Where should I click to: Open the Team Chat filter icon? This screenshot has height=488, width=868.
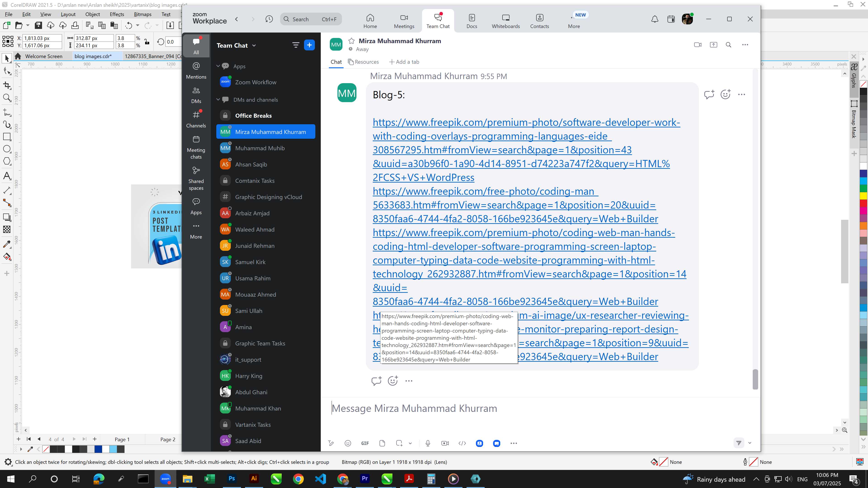pos(295,45)
